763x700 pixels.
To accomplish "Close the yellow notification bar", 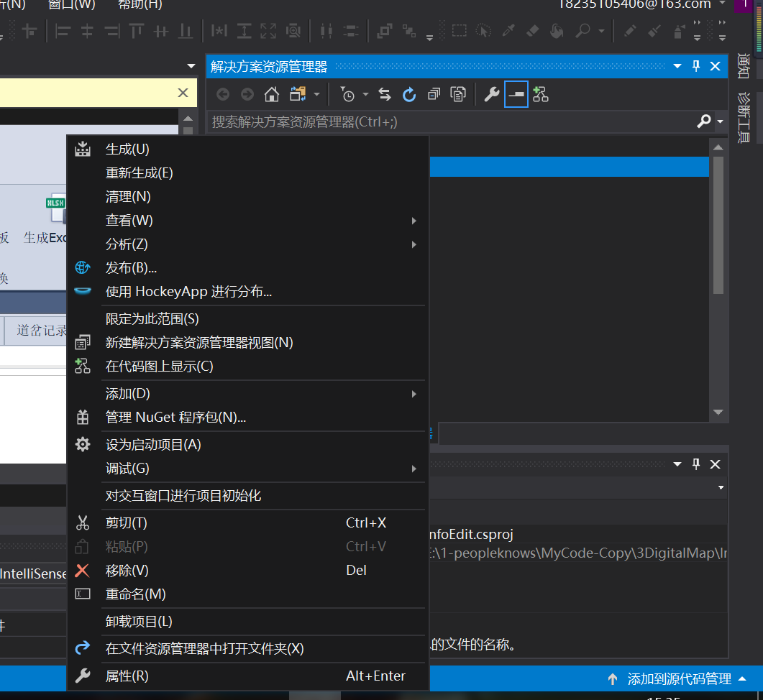I will (183, 93).
